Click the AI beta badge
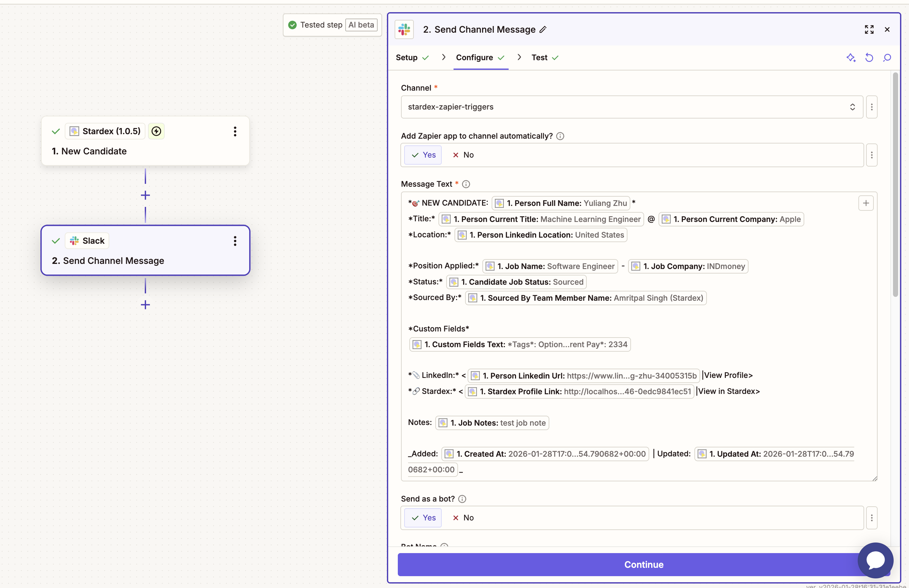Viewport: 909px width, 588px height. click(x=361, y=25)
